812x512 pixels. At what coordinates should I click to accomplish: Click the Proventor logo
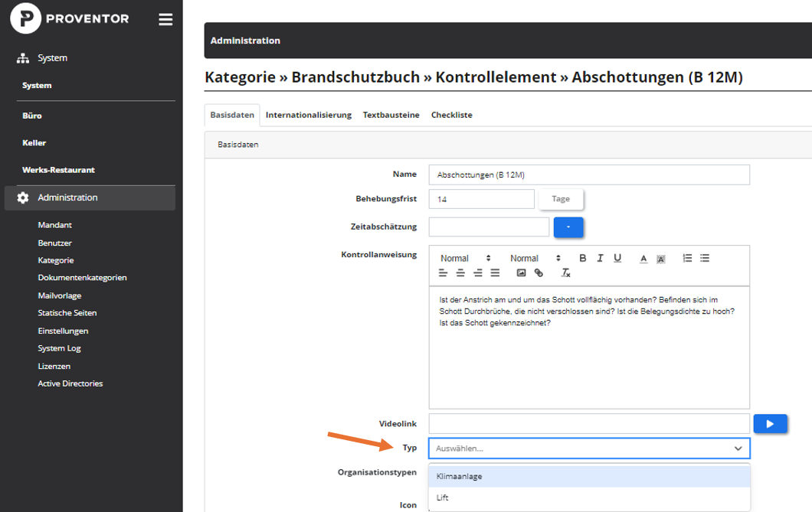[70, 18]
